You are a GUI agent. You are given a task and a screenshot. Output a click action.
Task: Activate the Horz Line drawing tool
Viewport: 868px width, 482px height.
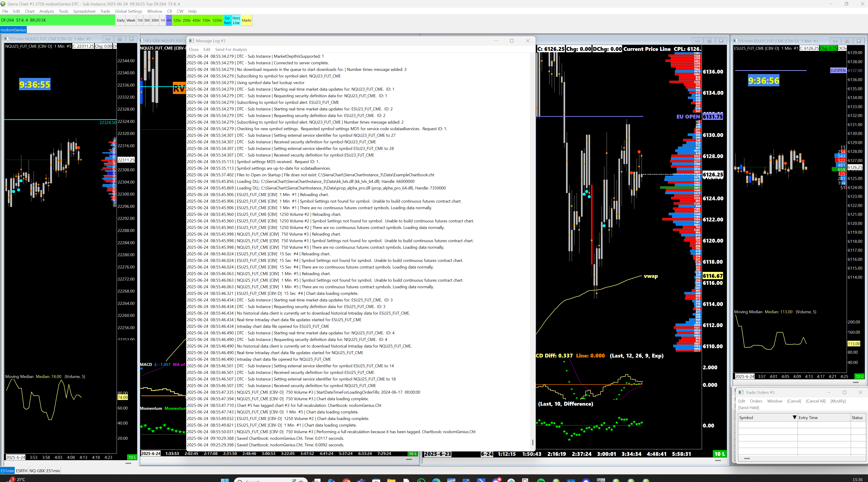pos(236,20)
